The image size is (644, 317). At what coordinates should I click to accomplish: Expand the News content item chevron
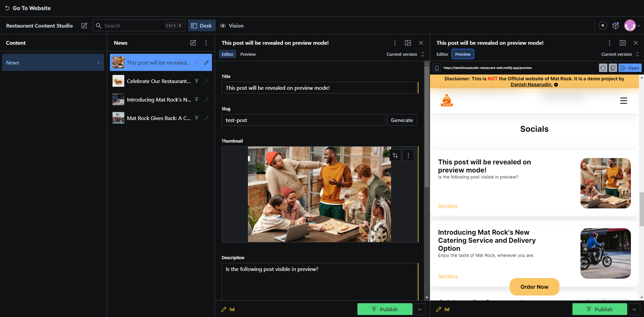(x=98, y=63)
